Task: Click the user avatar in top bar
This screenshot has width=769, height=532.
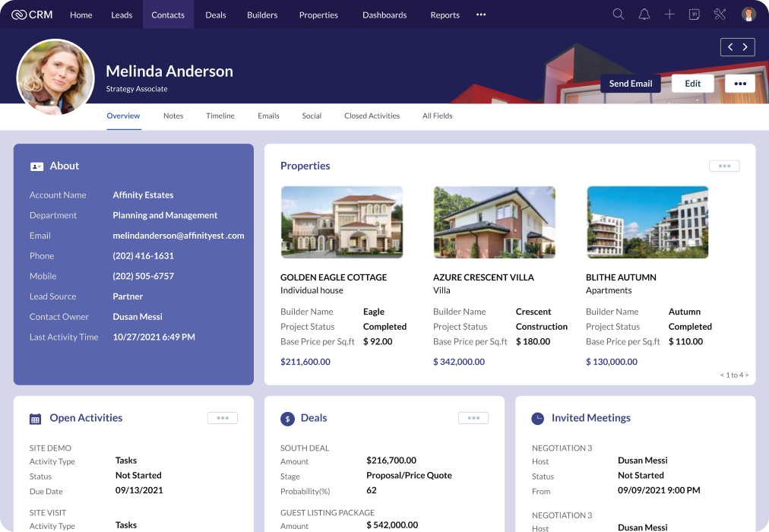Action: 748,14
